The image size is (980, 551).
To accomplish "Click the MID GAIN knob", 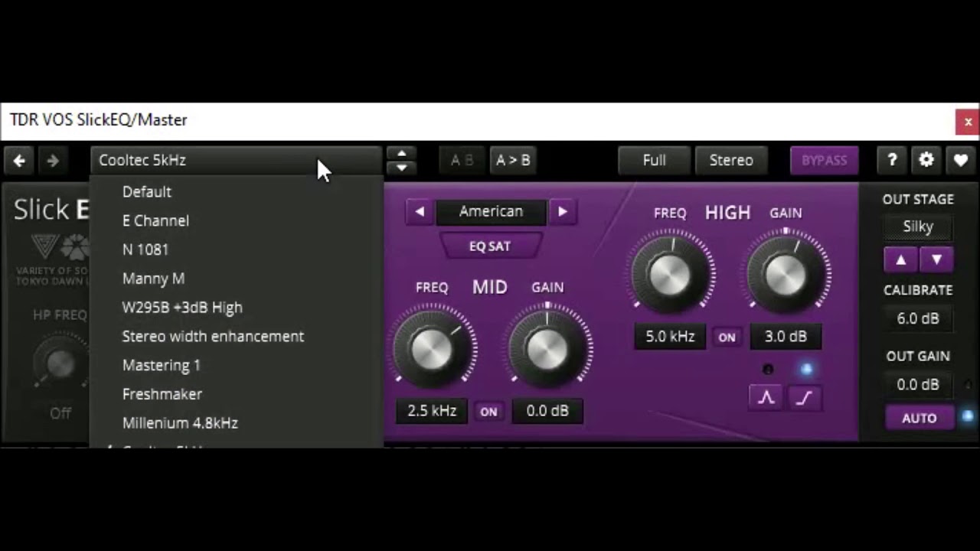I will (547, 349).
